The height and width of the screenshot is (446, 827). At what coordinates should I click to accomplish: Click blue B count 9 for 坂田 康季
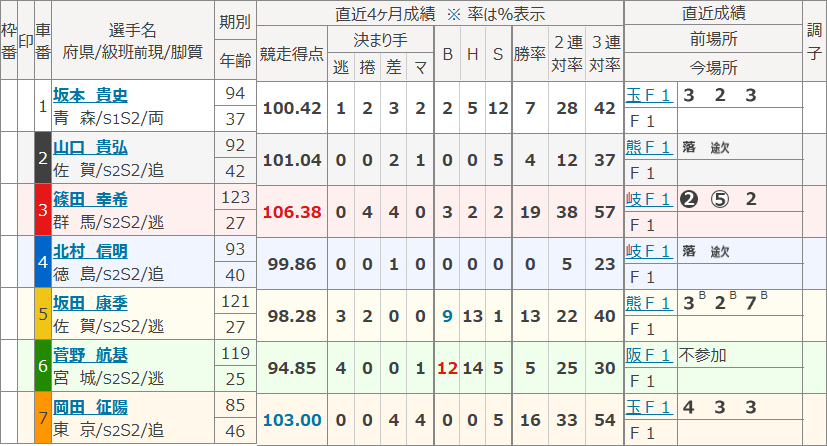pos(447,316)
